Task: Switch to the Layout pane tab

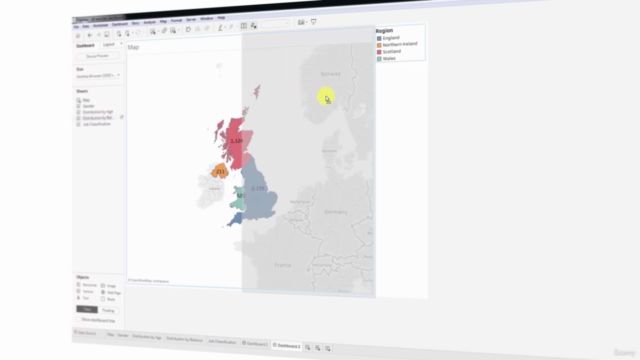Action: click(x=109, y=44)
